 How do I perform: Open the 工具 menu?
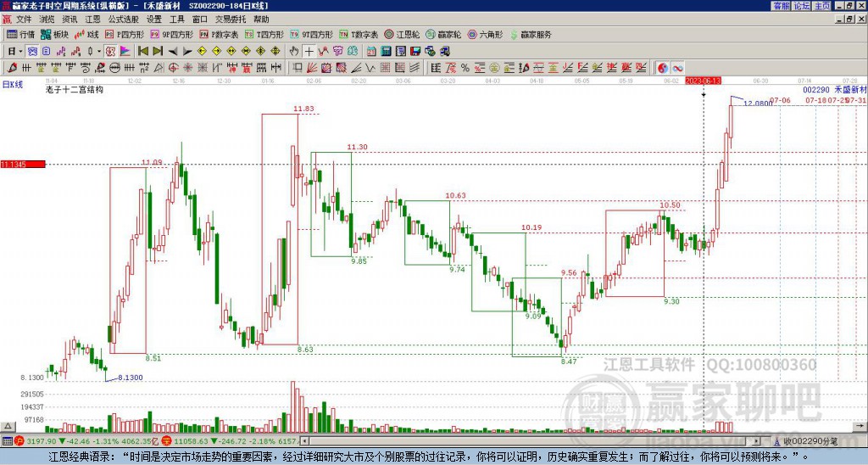[x=177, y=20]
